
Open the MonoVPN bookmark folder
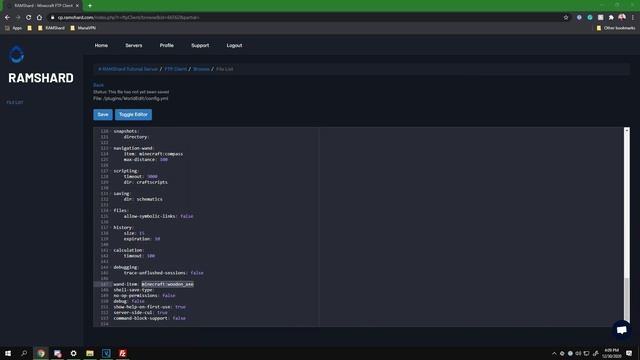[83, 28]
